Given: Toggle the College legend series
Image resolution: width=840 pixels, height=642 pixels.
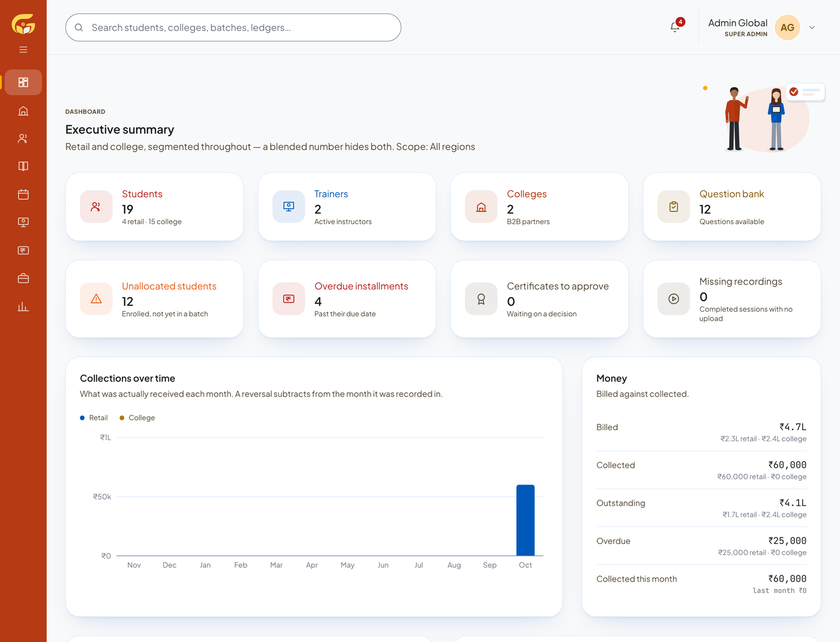Looking at the screenshot, I should coord(137,418).
